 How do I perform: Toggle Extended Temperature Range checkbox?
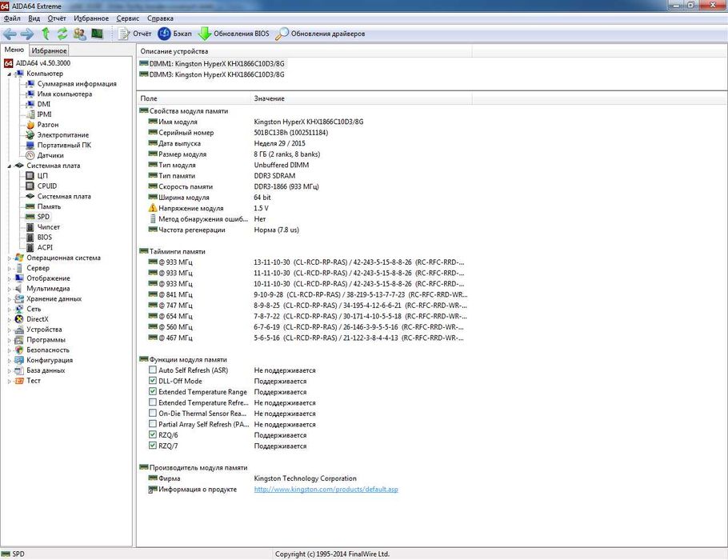[152, 391]
